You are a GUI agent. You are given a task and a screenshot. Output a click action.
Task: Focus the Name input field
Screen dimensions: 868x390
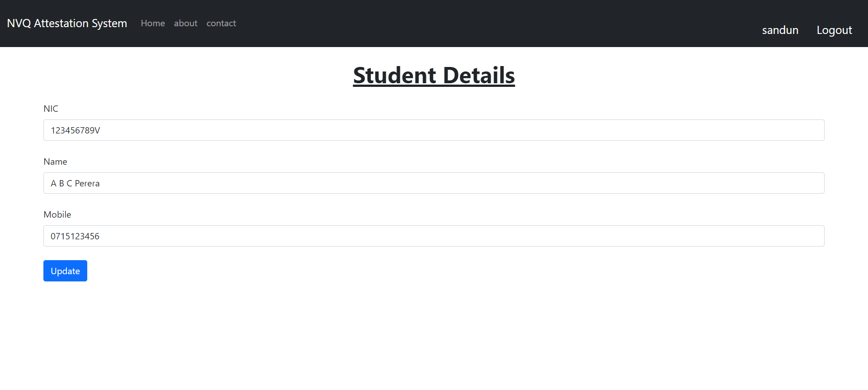(434, 183)
